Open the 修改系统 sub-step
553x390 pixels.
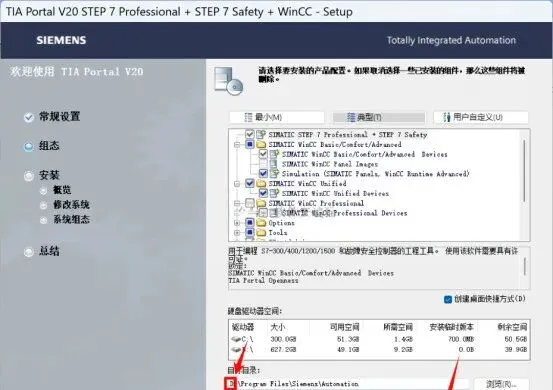[x=71, y=205]
